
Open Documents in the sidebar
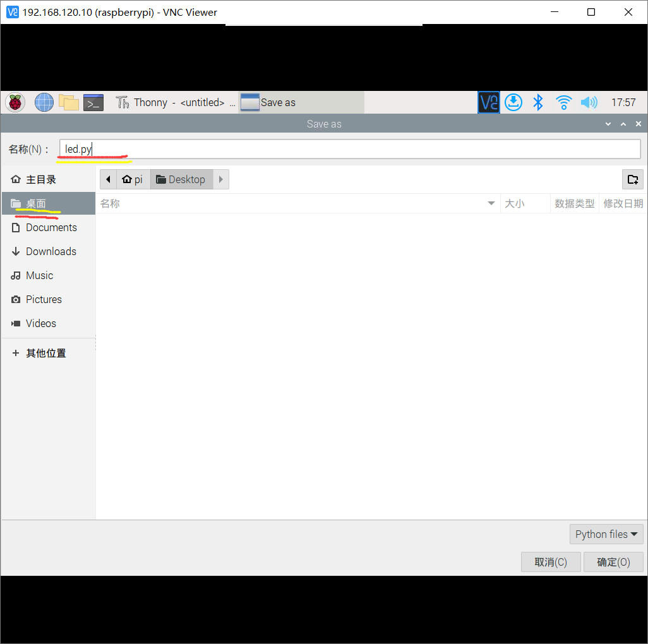click(x=49, y=228)
